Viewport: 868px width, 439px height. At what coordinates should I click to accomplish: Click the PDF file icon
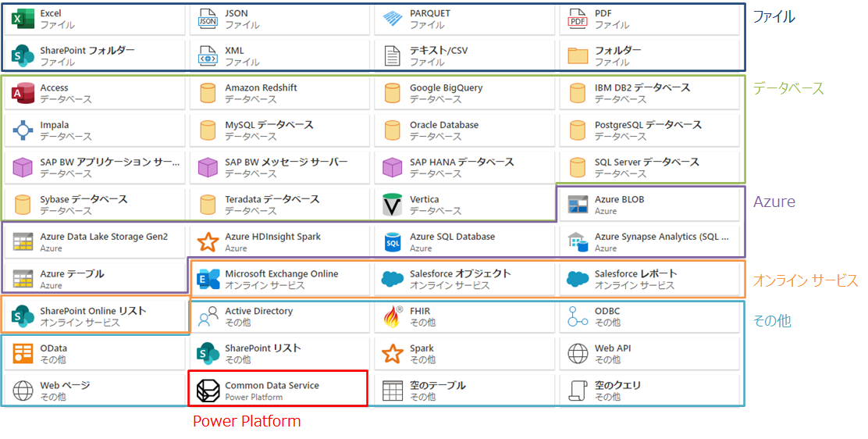(578, 19)
